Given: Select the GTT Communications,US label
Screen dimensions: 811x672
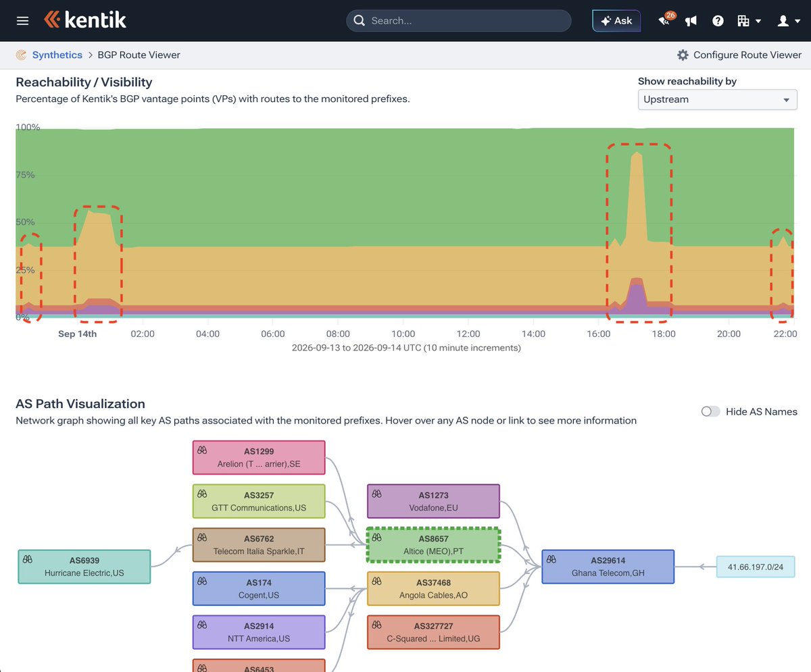Looking at the screenshot, I should coord(259,507).
